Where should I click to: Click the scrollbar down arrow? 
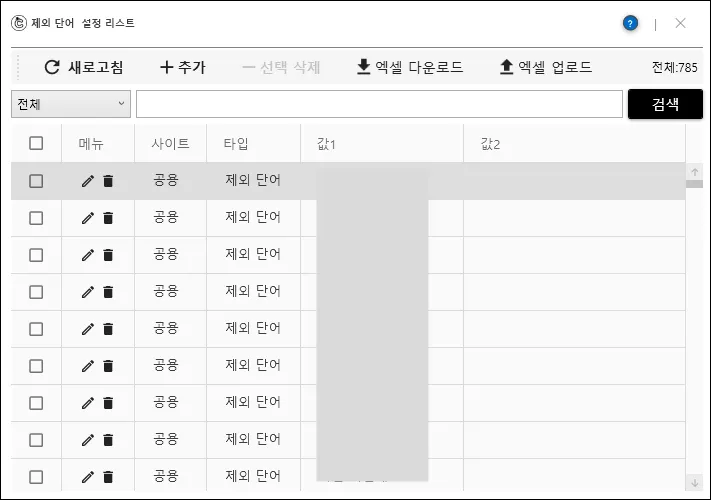tap(694, 483)
